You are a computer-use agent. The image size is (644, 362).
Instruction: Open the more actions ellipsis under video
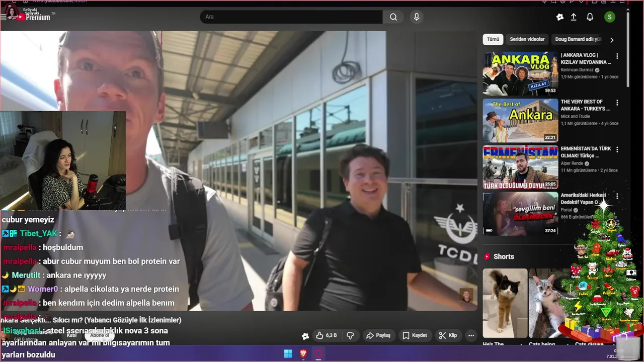(471, 335)
